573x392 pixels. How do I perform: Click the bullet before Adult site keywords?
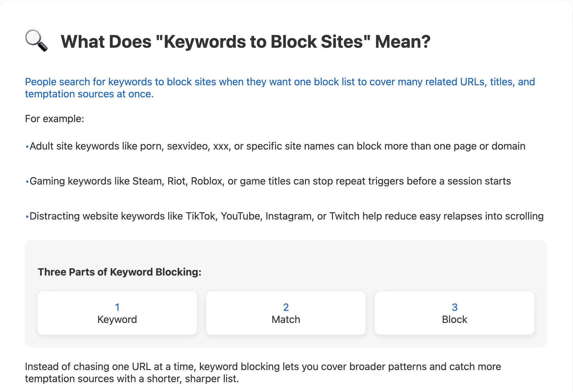tap(27, 147)
